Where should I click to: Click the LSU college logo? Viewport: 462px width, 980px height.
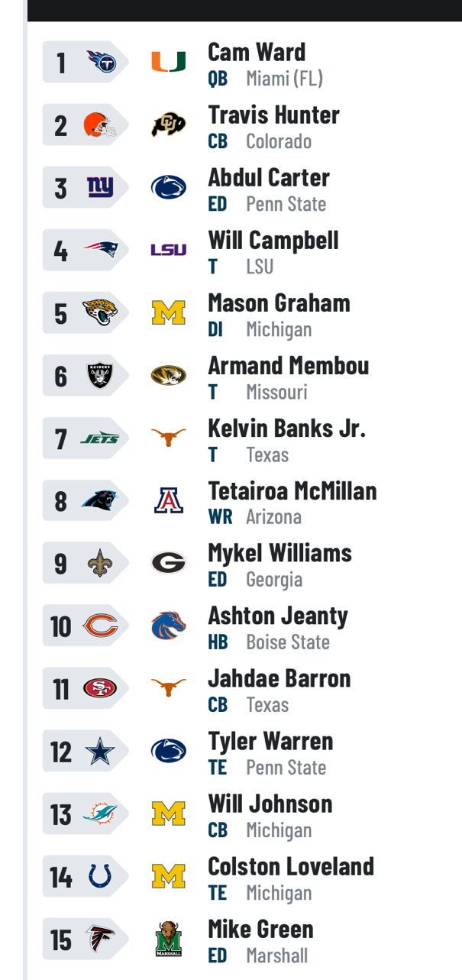pyautogui.click(x=168, y=250)
